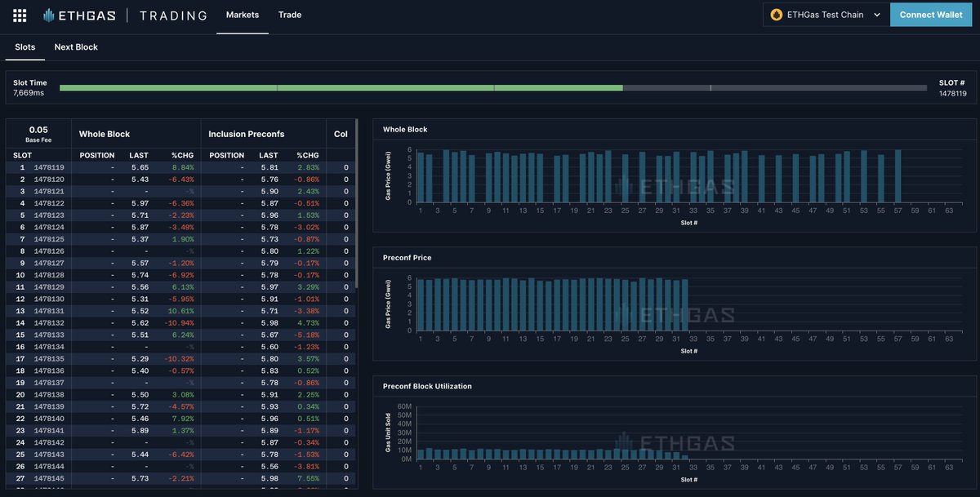Viewport: 980px width, 497px height.
Task: Click the ETHGAS logo
Action: click(79, 15)
